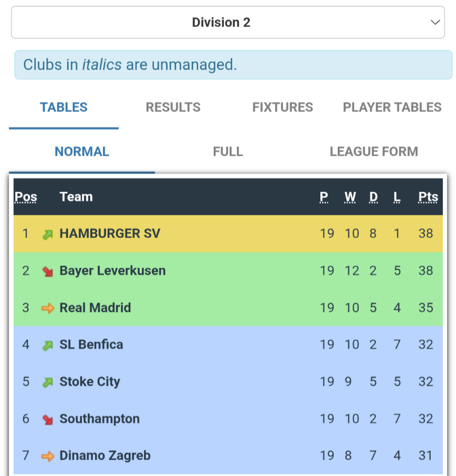Image resolution: width=456 pixels, height=476 pixels.
Task: Select the Tables tab
Action: point(64,107)
